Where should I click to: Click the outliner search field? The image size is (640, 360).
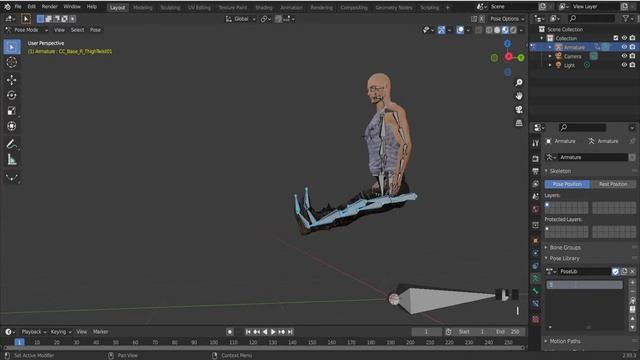click(591, 18)
